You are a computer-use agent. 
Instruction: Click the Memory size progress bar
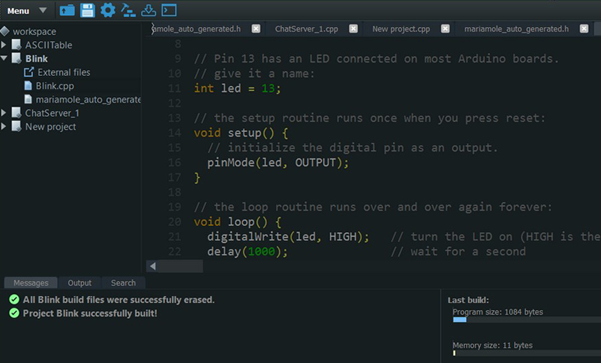(527, 353)
